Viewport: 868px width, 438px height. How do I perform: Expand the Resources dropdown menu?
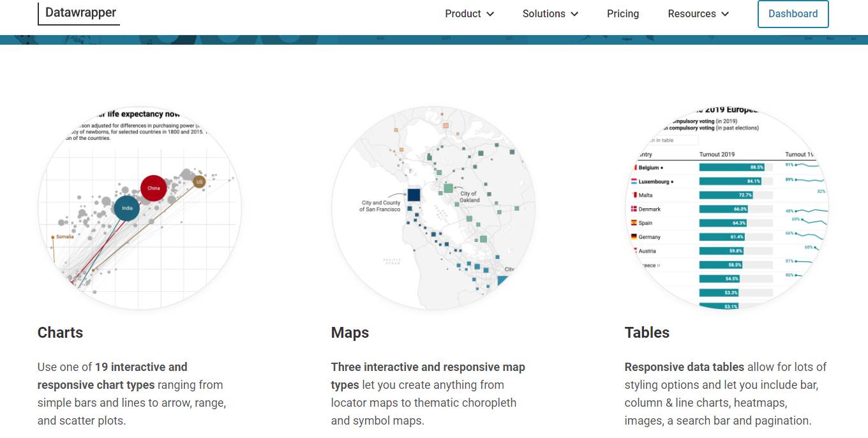click(698, 14)
